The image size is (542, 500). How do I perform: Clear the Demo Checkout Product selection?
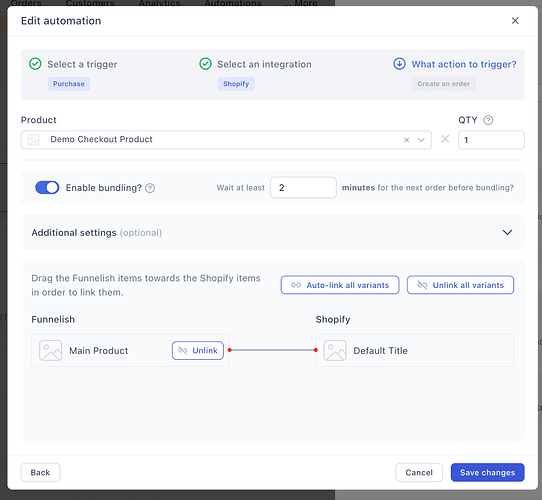[x=406, y=140]
